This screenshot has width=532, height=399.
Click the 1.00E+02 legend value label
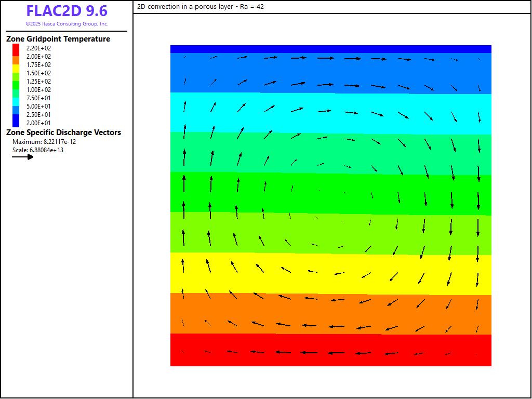pyautogui.click(x=38, y=89)
